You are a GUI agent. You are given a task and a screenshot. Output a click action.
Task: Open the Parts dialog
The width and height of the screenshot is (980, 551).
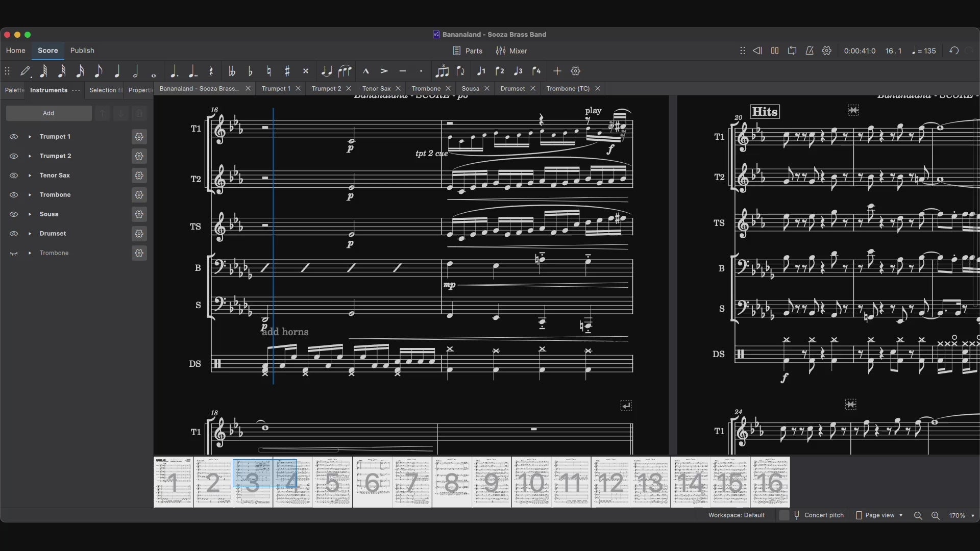point(468,51)
